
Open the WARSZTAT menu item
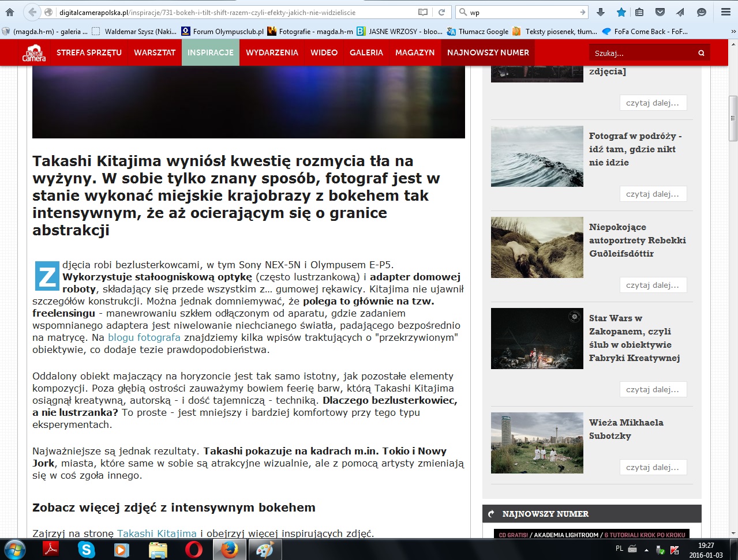(155, 52)
